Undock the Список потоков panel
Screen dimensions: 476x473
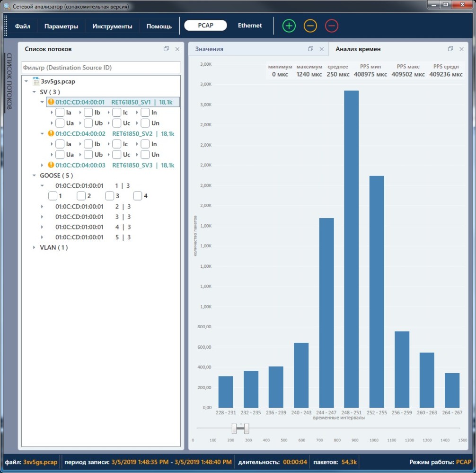(166, 49)
